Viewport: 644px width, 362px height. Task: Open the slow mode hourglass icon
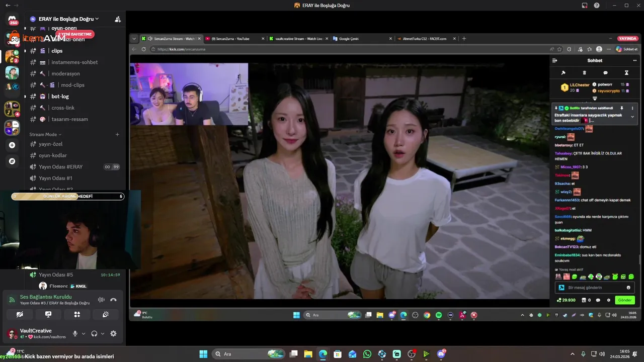[626, 73]
